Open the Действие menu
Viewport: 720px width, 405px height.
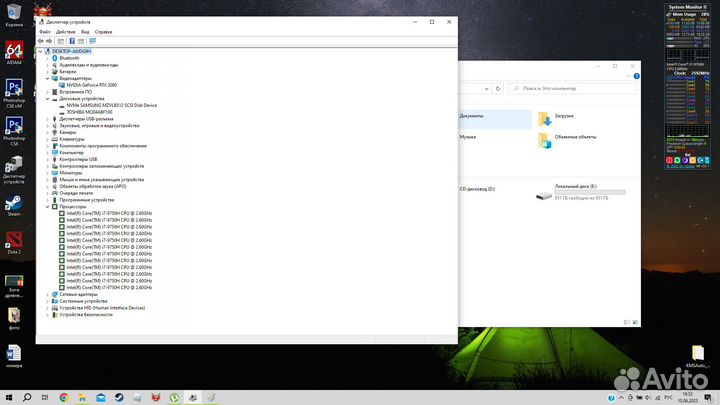point(66,32)
